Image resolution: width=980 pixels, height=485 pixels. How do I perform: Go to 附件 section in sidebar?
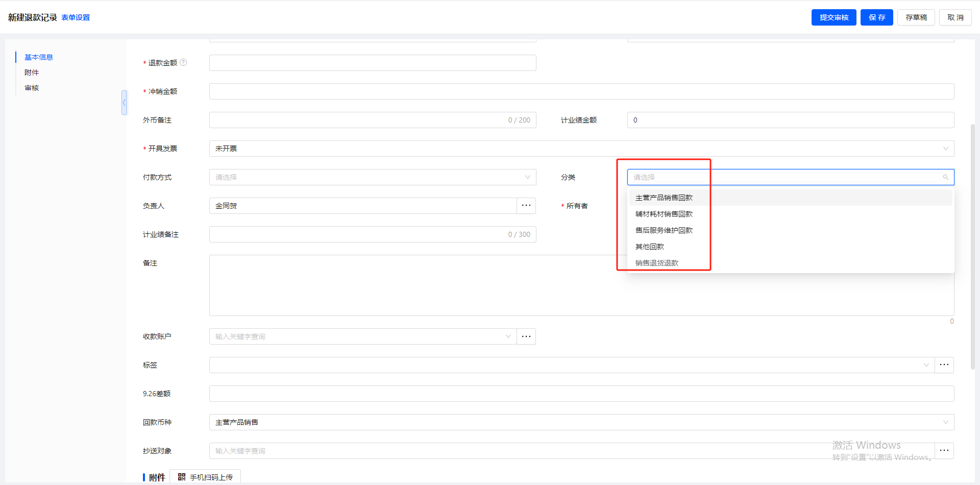point(32,72)
